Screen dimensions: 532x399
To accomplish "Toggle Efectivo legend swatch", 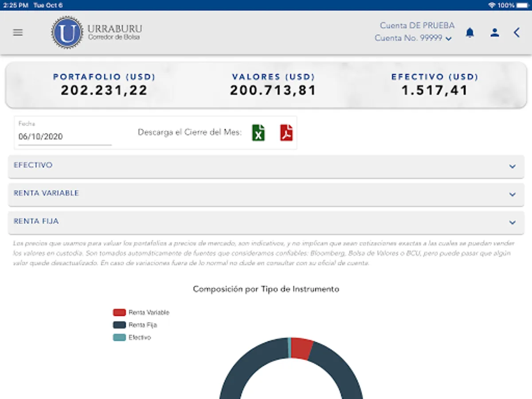I will (119, 337).
